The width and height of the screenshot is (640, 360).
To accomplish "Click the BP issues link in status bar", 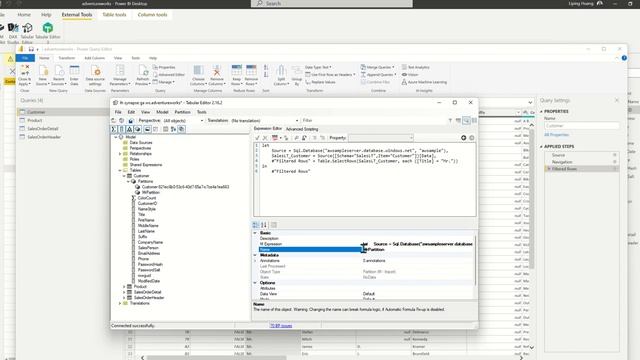I will pyautogui.click(x=281, y=326).
